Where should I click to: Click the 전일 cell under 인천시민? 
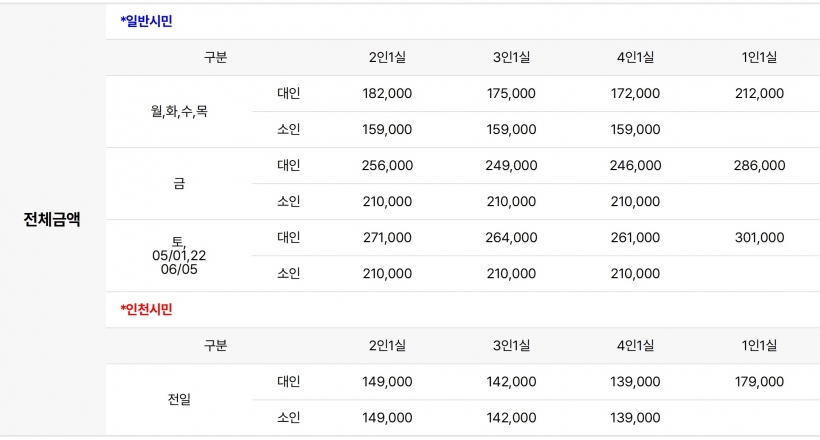(179, 400)
